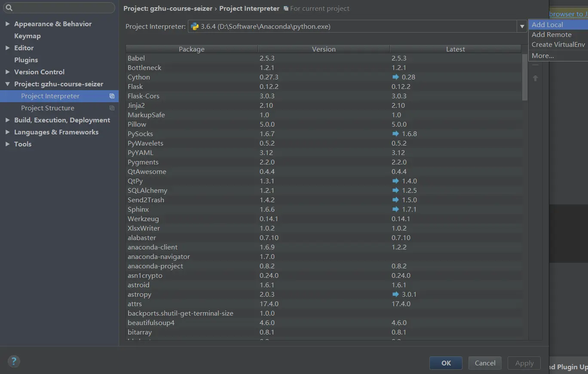Sort by the Latest column header
The width and height of the screenshot is (588, 374).
tap(456, 49)
